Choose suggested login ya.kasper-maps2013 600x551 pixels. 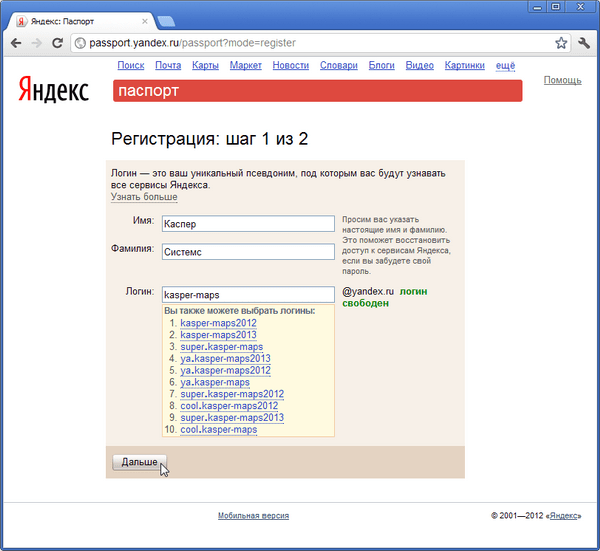pyautogui.click(x=225, y=359)
